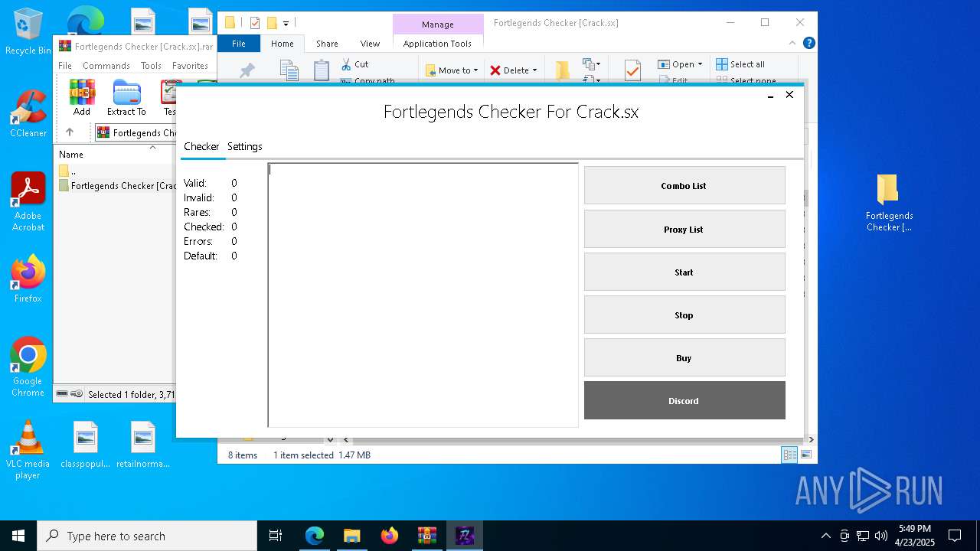Open Application Tools ribbon tab
Image resolution: width=980 pixels, height=551 pixels.
[437, 44]
